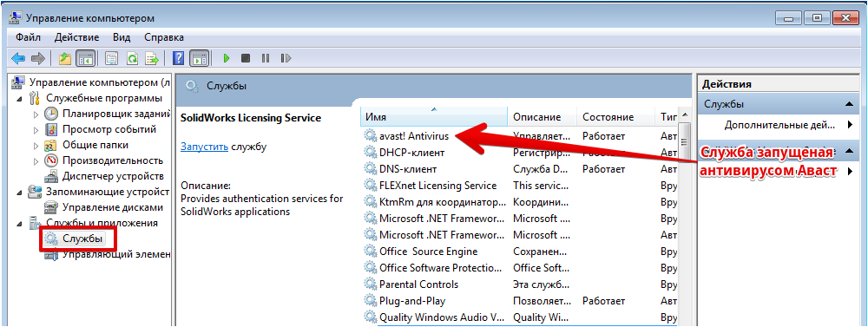Click Службы header gear icon
This screenshot has width=868, height=327.
pos(192,86)
